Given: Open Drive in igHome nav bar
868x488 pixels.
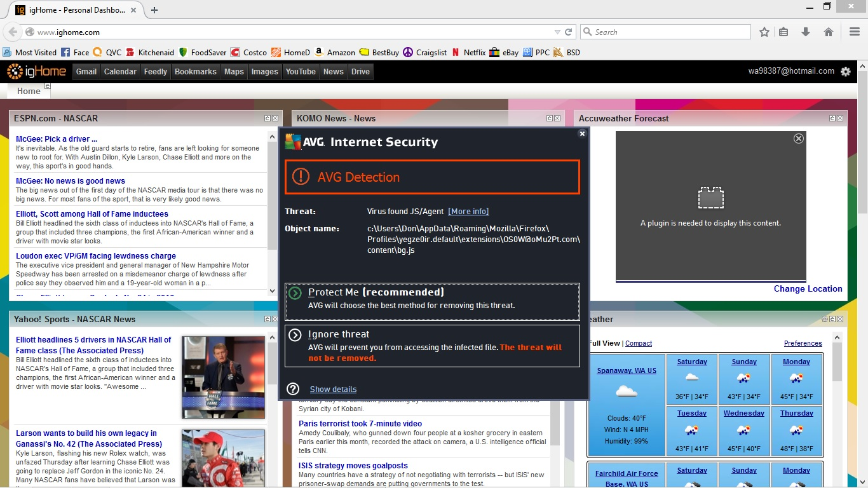Looking at the screenshot, I should [360, 72].
